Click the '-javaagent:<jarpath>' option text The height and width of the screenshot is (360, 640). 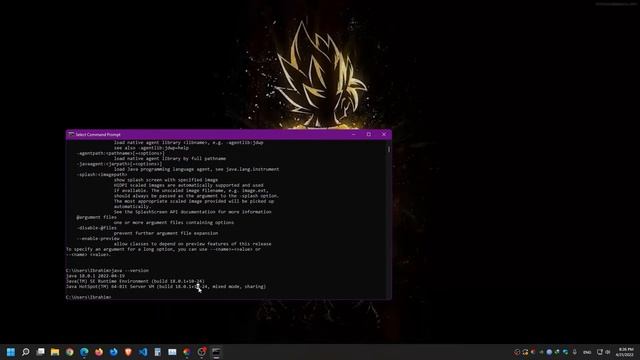point(119,164)
